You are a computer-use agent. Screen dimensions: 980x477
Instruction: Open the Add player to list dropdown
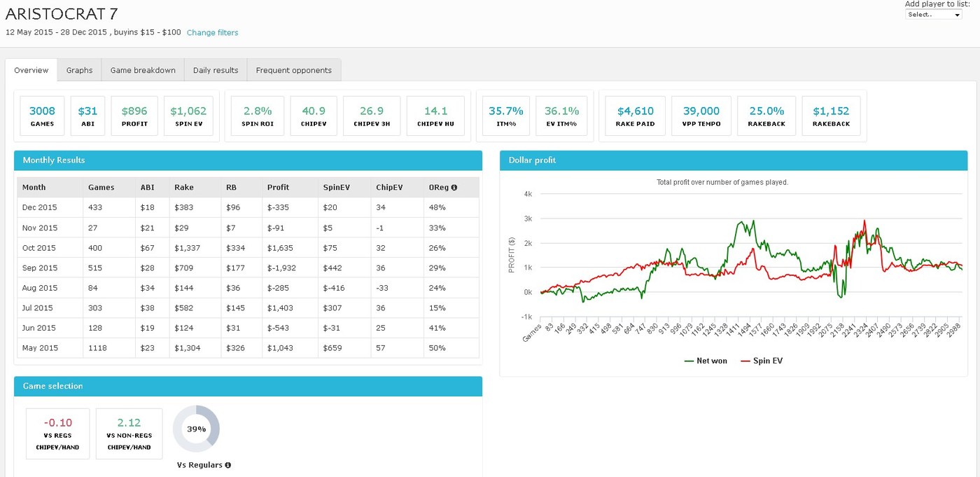tap(934, 15)
